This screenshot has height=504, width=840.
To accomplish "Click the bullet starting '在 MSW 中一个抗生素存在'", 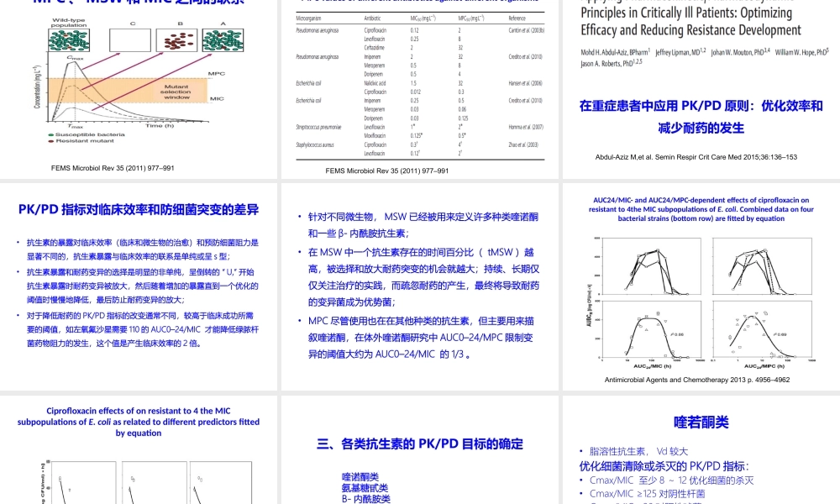I will pyautogui.click(x=423, y=277).
